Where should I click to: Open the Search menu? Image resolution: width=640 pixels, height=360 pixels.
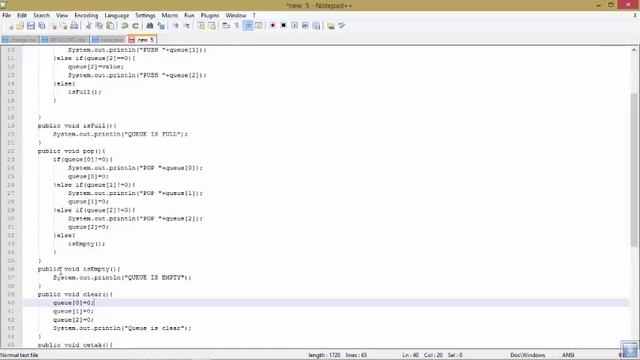[41, 16]
